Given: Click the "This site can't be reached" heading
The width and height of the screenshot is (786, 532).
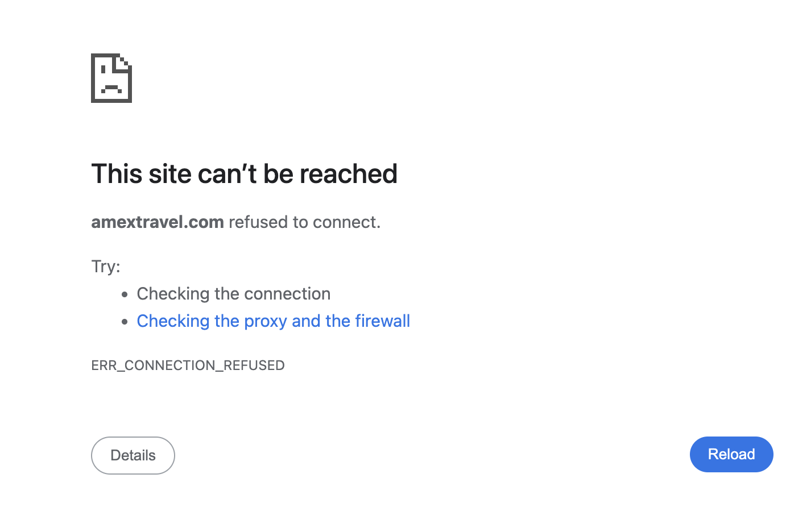Looking at the screenshot, I should (x=244, y=174).
